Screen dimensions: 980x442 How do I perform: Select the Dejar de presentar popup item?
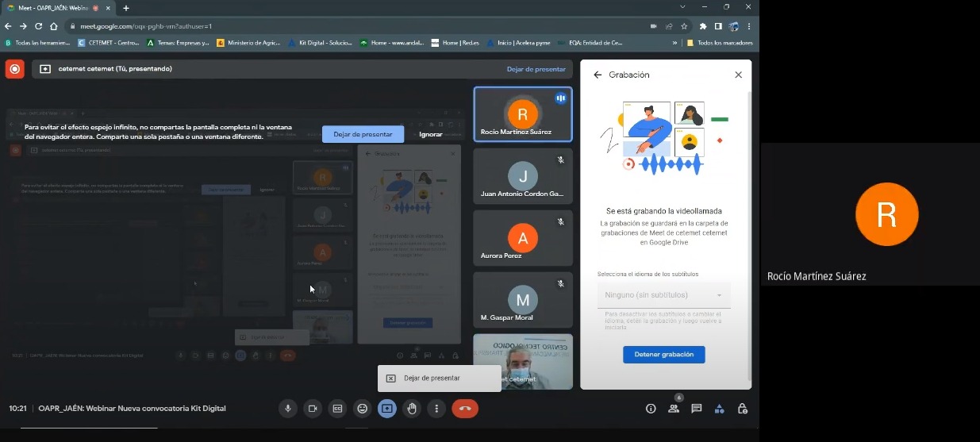coord(432,379)
